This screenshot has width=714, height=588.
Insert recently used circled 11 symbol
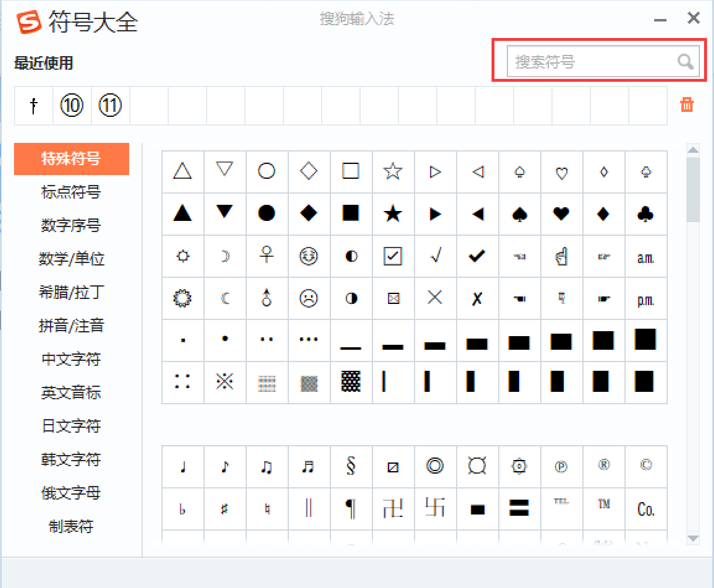110,106
